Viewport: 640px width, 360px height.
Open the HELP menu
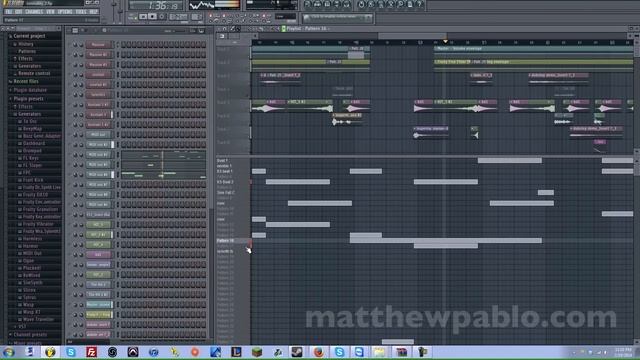[93, 12]
